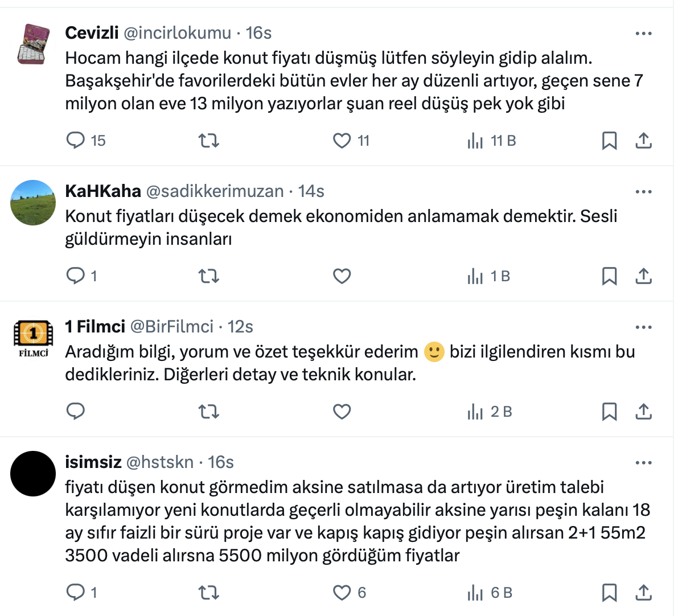Viewport: 682px width, 616px height.
Task: Like the KaHKaha tweet
Action: click(342, 276)
